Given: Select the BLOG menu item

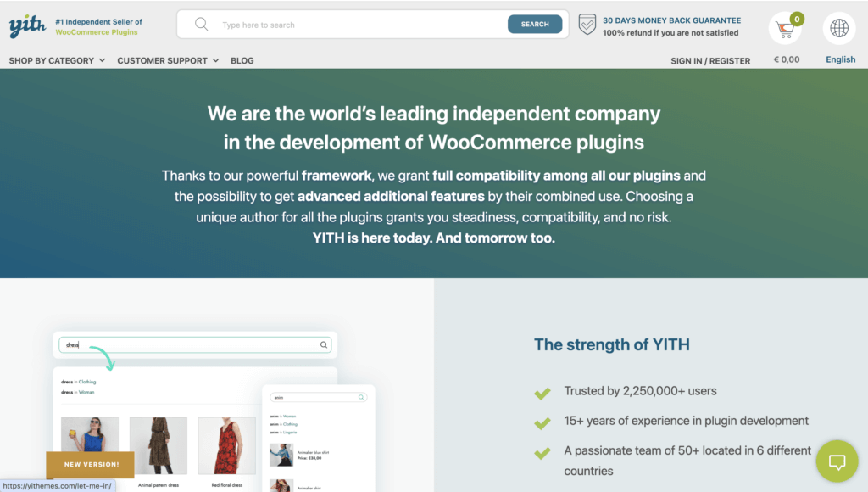Looking at the screenshot, I should [x=242, y=60].
